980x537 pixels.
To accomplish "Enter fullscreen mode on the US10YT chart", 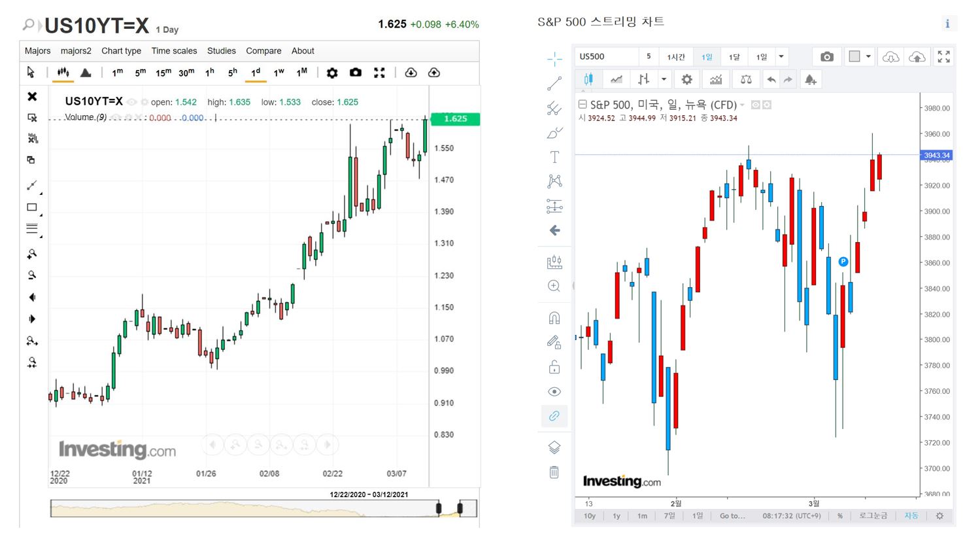I will (x=379, y=73).
